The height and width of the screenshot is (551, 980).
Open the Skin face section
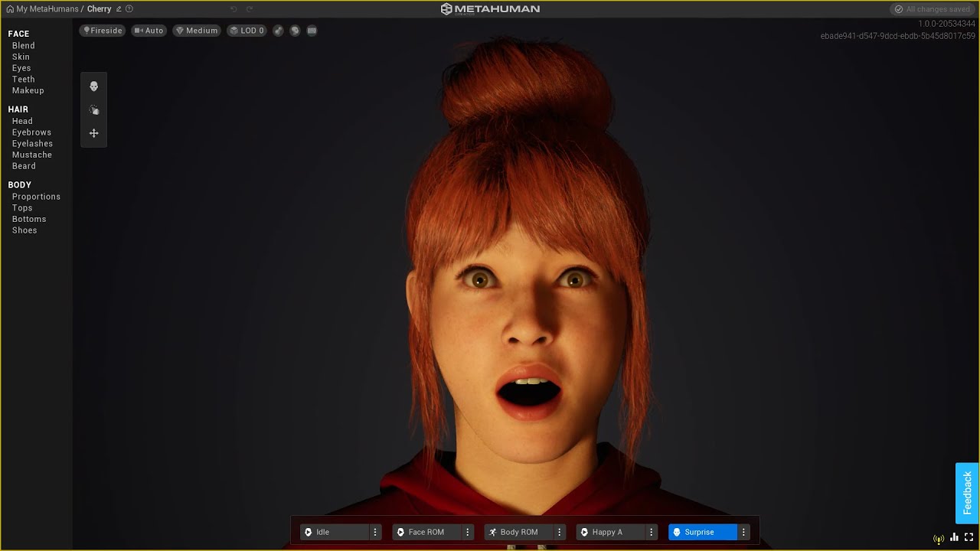[21, 57]
